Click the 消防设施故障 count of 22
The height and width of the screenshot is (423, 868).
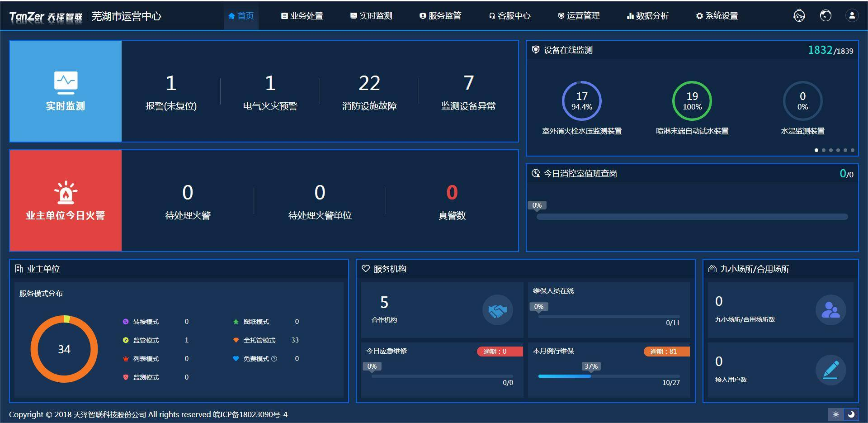point(369,83)
